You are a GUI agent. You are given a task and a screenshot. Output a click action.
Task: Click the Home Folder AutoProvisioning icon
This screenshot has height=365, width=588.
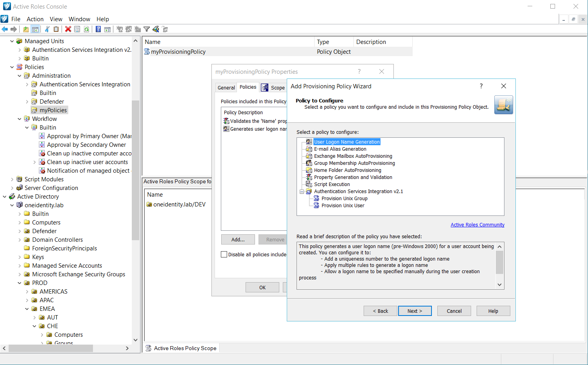(x=309, y=170)
